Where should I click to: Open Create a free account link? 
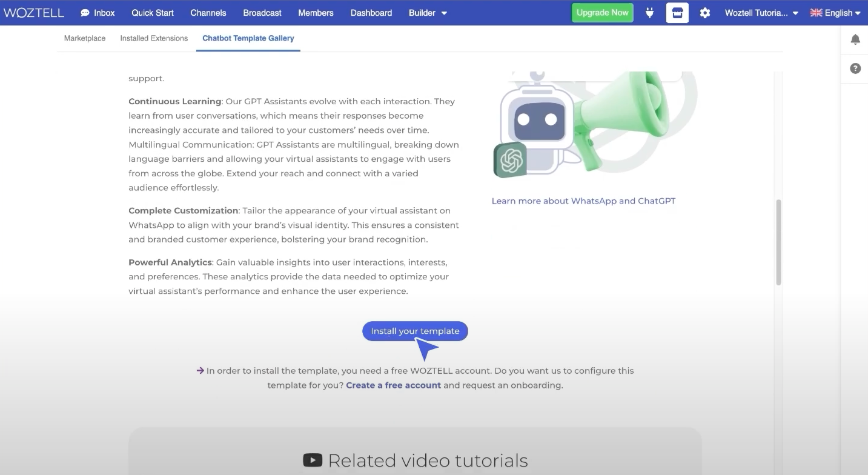point(393,385)
